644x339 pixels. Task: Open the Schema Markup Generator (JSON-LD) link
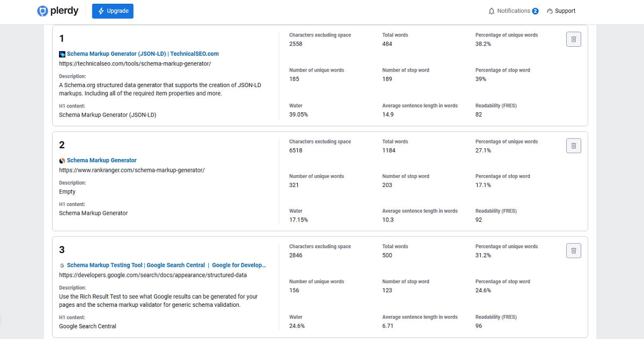144,54
